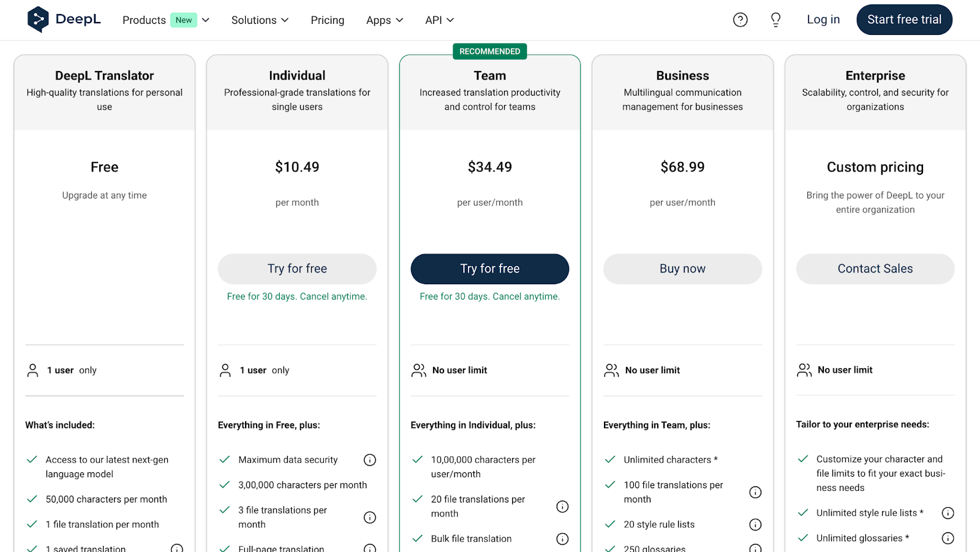This screenshot has height=552, width=980.
Task: Click the info icon beside Unlimited glossaries
Action: point(948,538)
